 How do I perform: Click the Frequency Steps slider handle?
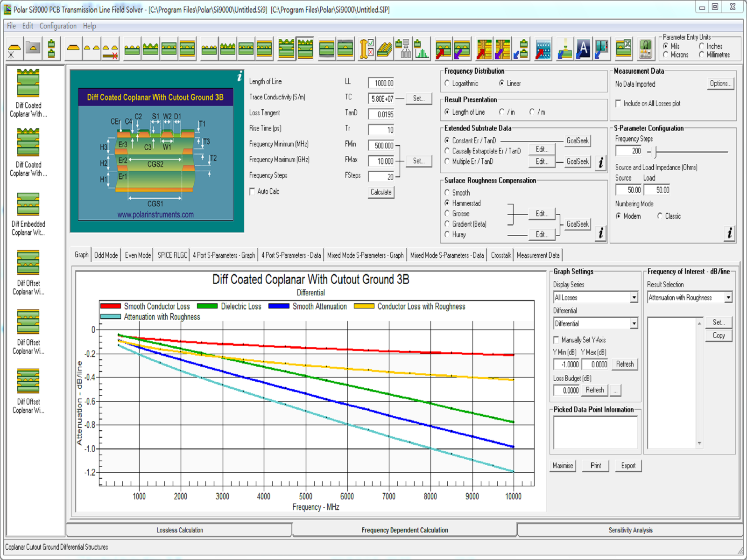[655, 152]
